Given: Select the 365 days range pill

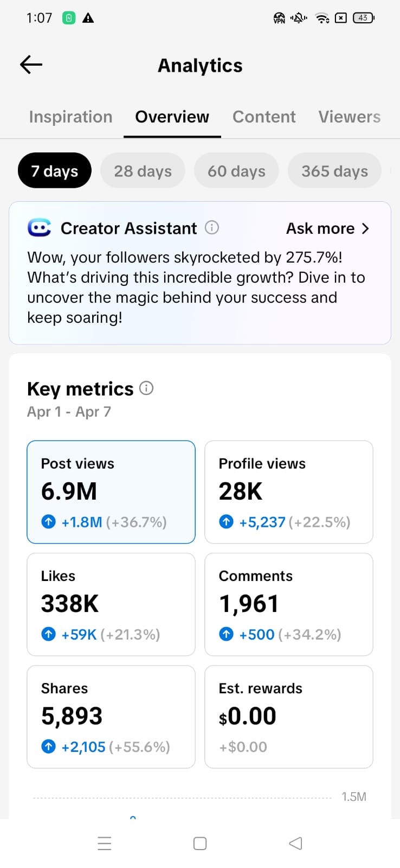Looking at the screenshot, I should 334,171.
